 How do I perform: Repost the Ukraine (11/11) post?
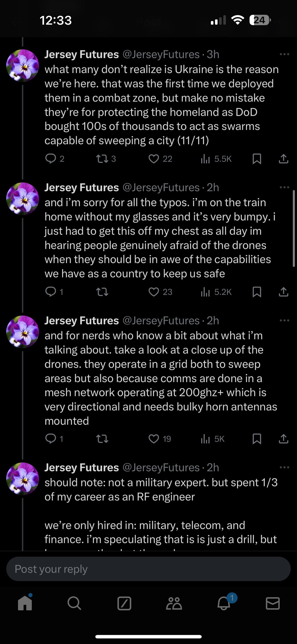pyautogui.click(x=102, y=159)
